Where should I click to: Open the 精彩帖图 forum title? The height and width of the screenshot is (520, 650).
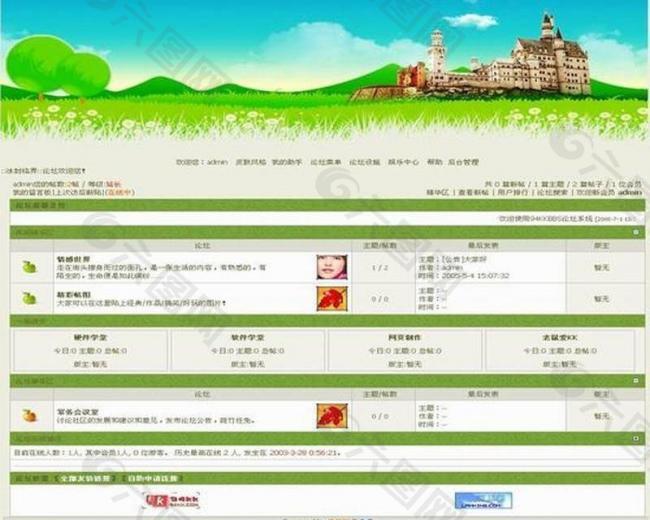[x=73, y=294]
